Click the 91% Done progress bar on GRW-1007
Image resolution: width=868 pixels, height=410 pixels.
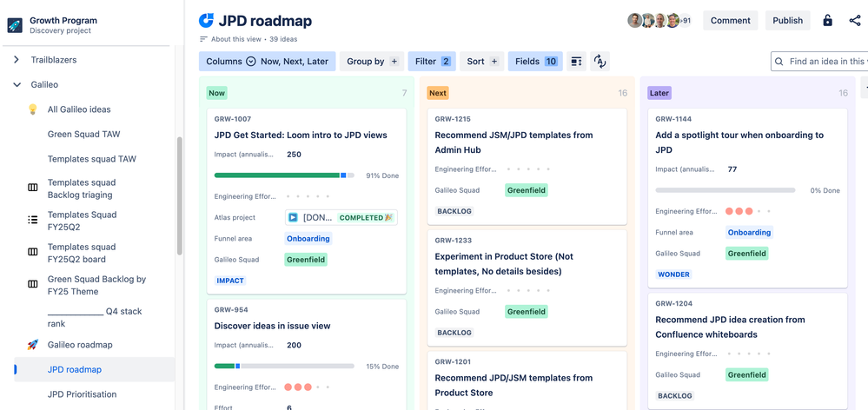284,175
